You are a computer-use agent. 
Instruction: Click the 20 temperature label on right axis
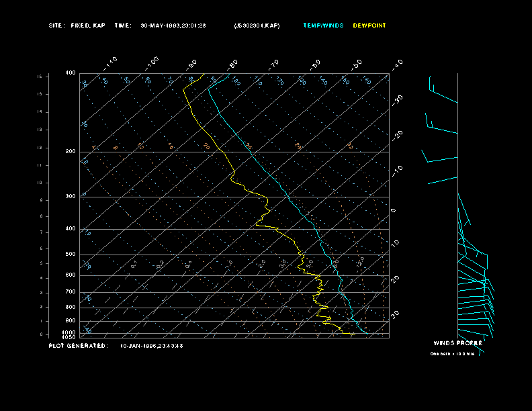tap(395, 279)
